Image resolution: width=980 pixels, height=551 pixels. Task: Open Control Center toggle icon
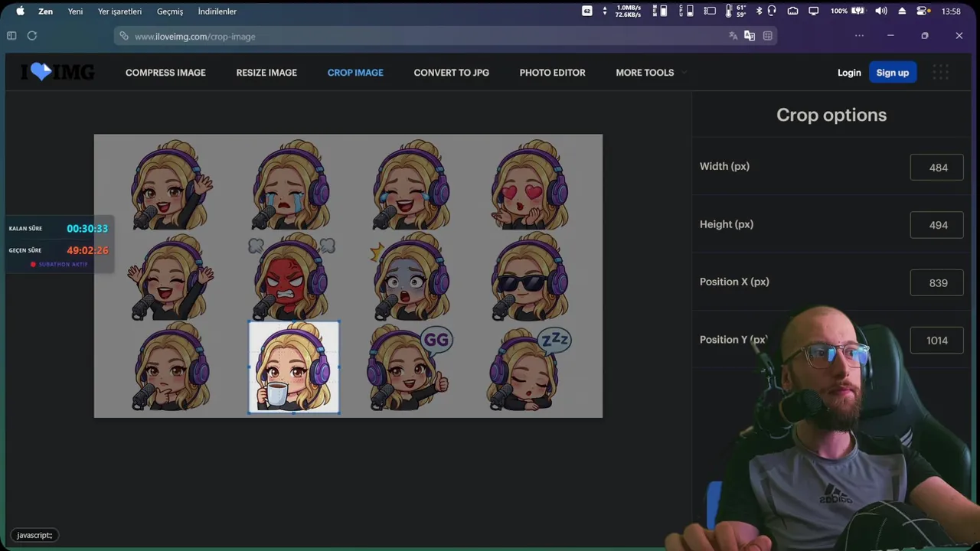click(923, 11)
